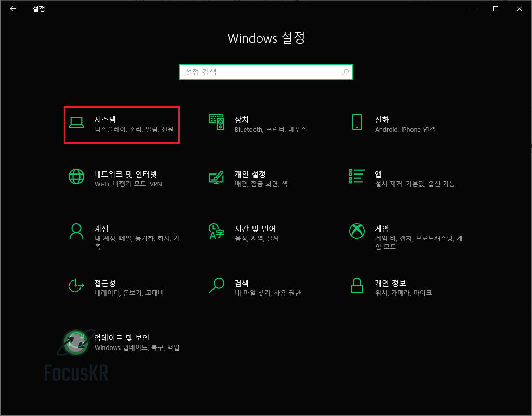Click the System (시스템) laptop icon
532x416 pixels.
(x=76, y=123)
